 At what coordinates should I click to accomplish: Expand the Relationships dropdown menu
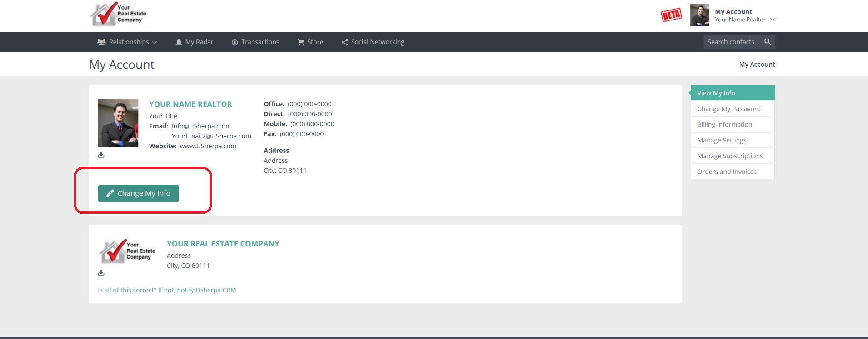pyautogui.click(x=127, y=42)
